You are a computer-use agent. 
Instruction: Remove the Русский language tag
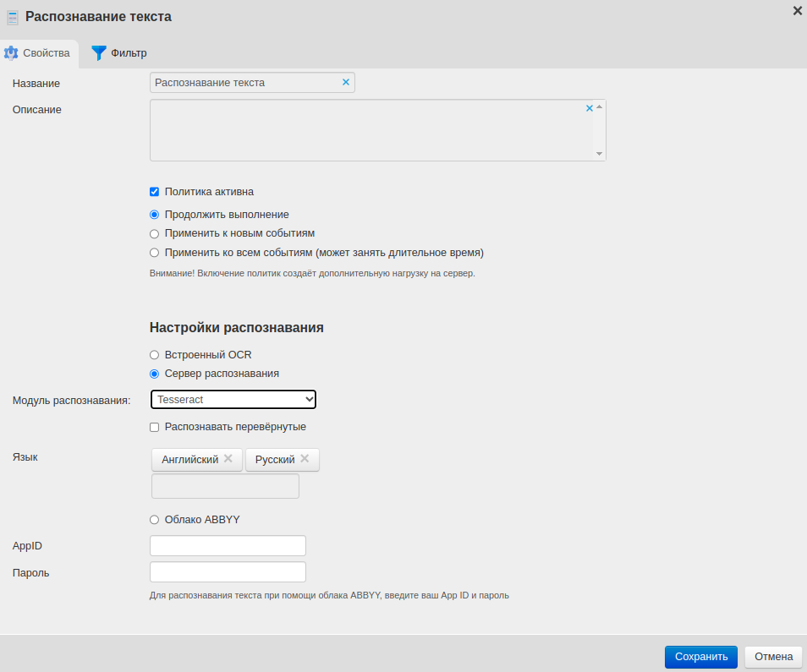[x=305, y=459]
